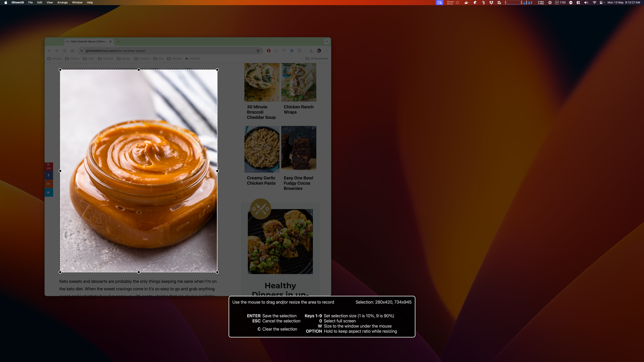This screenshot has height=362, width=644.
Task: Open the Dropbox menu bar icon
Action: [491, 2]
